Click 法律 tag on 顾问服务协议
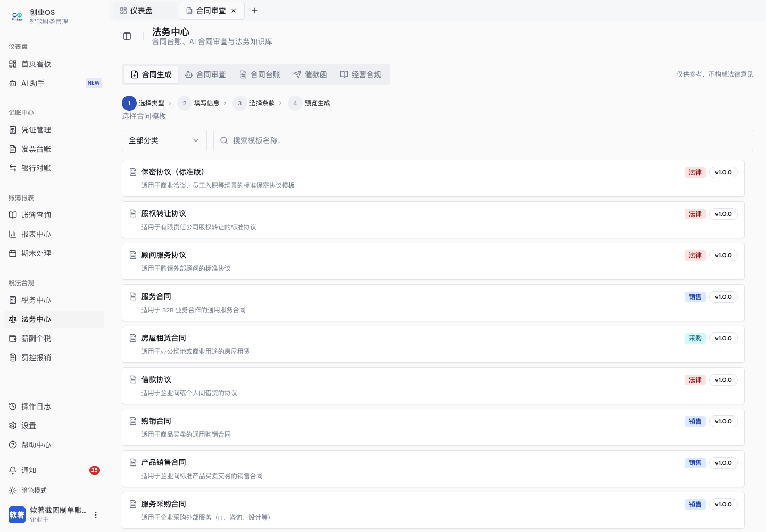The width and height of the screenshot is (766, 532). point(695,255)
